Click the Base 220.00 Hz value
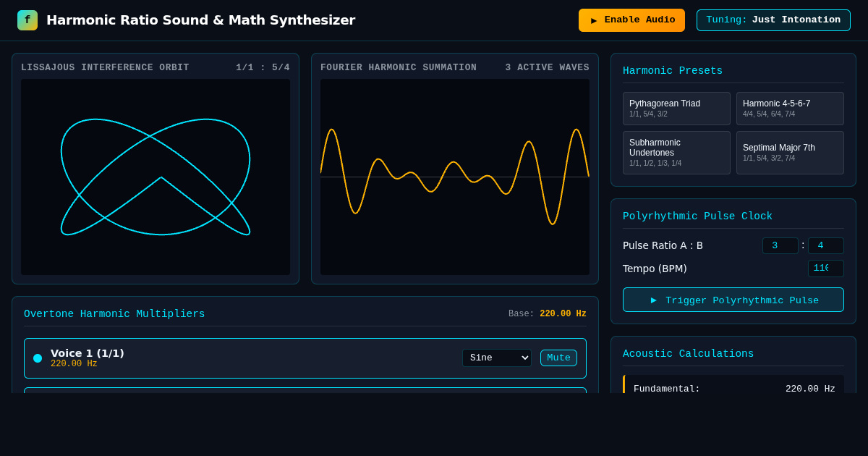This screenshot has width=868, height=456. (x=563, y=314)
